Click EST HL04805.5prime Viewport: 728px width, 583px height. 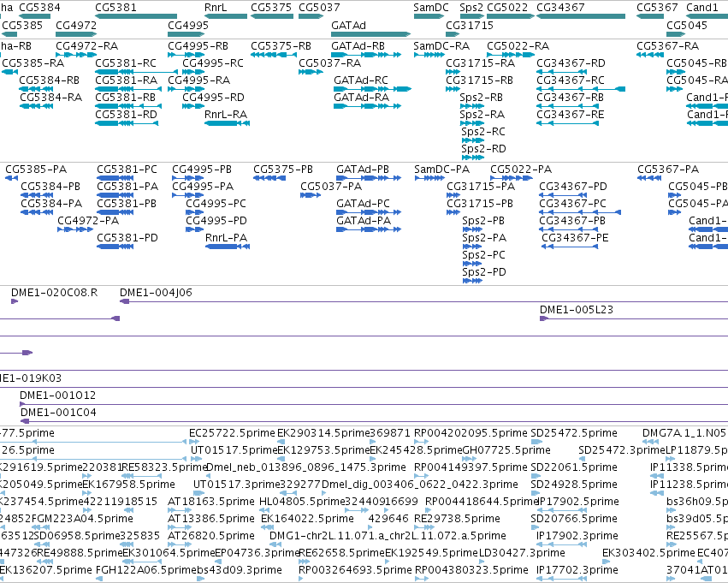(302, 503)
